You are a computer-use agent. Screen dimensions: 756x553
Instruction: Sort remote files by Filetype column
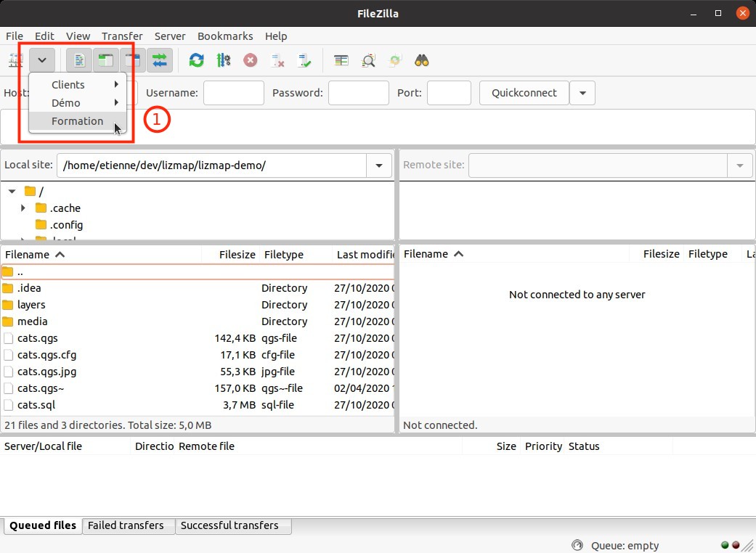coord(712,254)
